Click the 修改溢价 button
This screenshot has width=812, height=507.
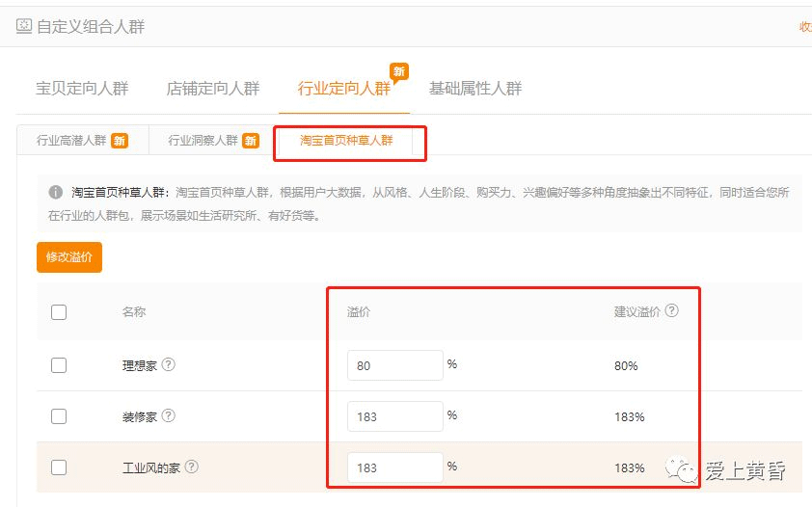tap(69, 257)
